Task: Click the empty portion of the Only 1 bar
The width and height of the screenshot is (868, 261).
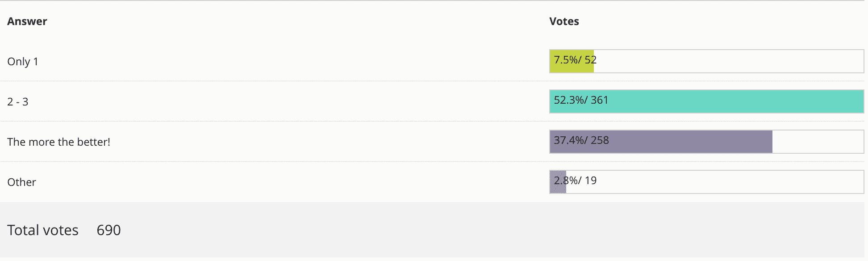Action: click(x=728, y=61)
